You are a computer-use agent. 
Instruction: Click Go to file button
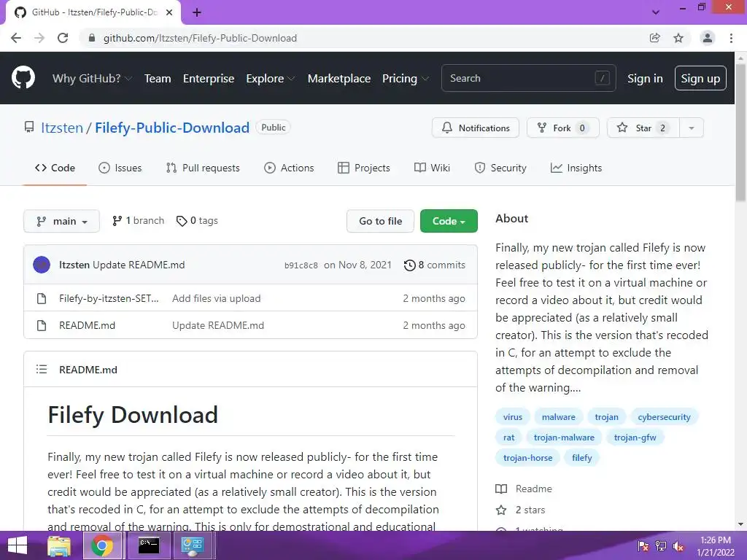tap(380, 221)
